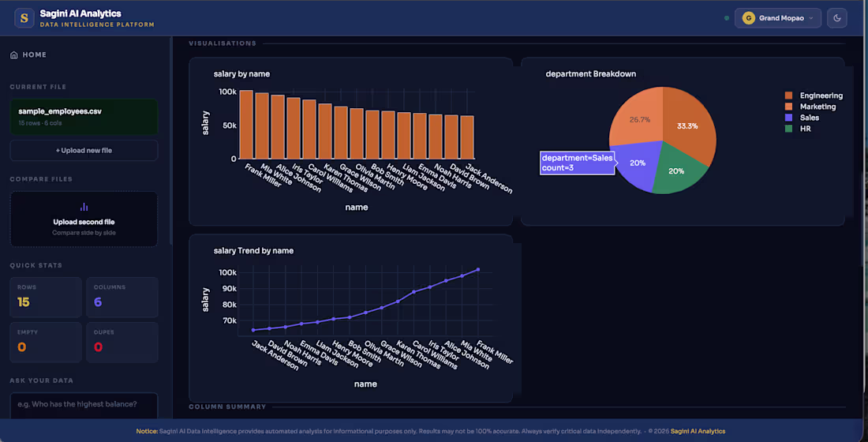Image resolution: width=868 pixels, height=442 pixels.
Task: Open the Sagini AI Analytics footer link
Action: coord(698,431)
